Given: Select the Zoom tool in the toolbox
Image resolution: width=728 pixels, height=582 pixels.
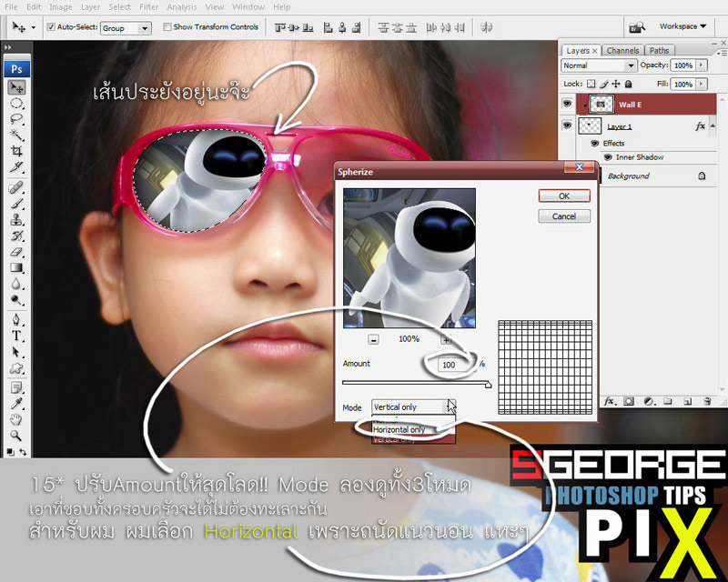Looking at the screenshot, I should 17,436.
